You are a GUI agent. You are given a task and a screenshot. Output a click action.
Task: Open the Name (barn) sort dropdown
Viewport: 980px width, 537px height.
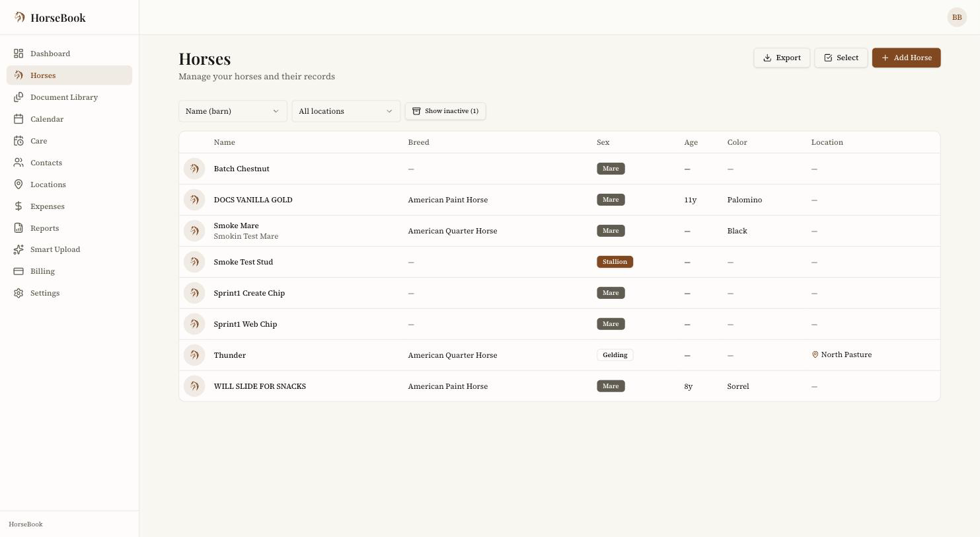[x=233, y=111]
